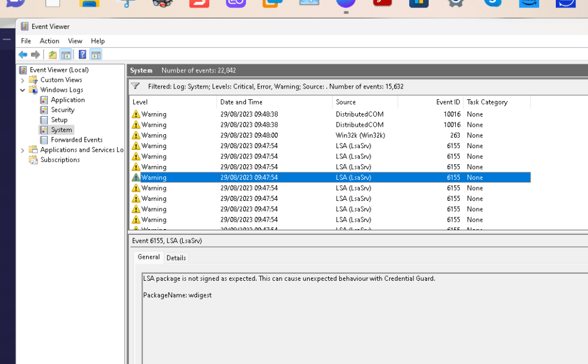This screenshot has width=588, height=364.
Task: Sort by the Level column header
Action: coord(173,102)
